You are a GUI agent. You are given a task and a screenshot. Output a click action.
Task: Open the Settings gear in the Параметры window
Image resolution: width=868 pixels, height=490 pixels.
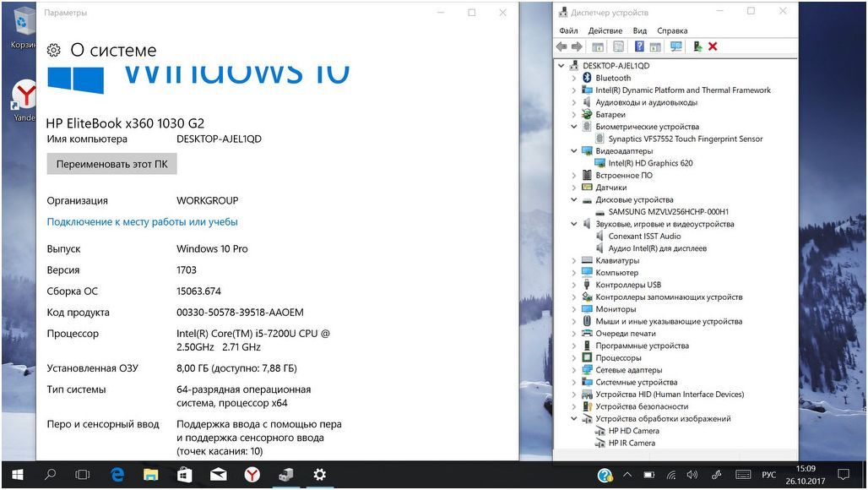(53, 50)
